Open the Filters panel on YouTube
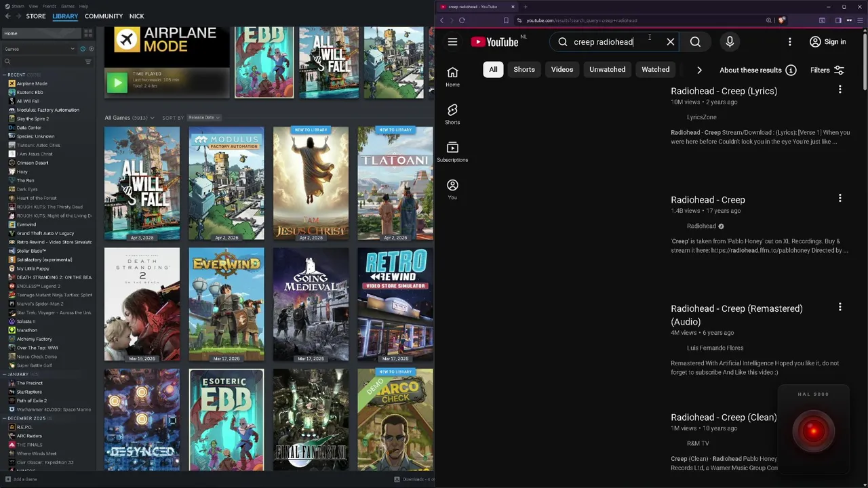 pyautogui.click(x=827, y=70)
